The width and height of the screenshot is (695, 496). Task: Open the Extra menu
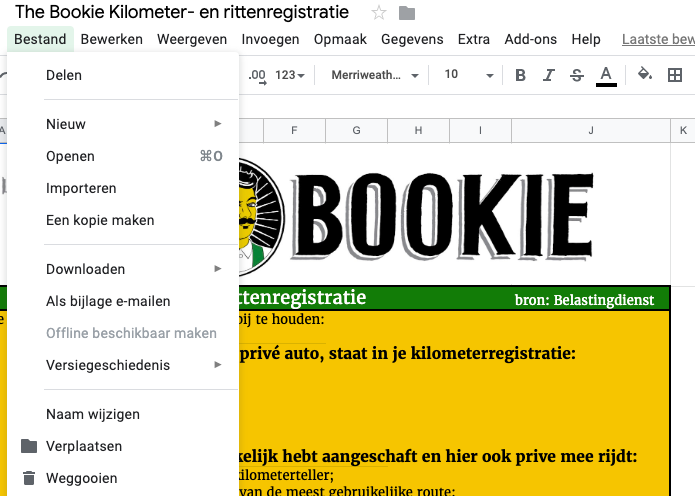coord(474,39)
